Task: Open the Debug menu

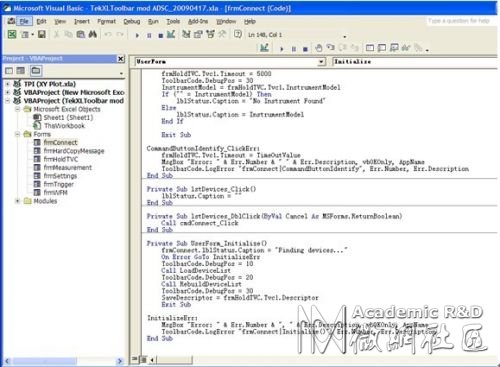Action: [132, 21]
